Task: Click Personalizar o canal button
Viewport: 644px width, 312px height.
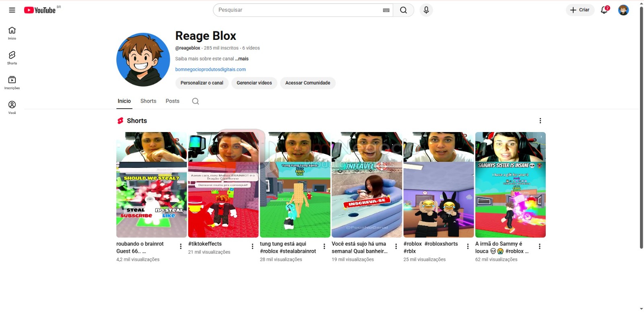Action: pos(202,83)
